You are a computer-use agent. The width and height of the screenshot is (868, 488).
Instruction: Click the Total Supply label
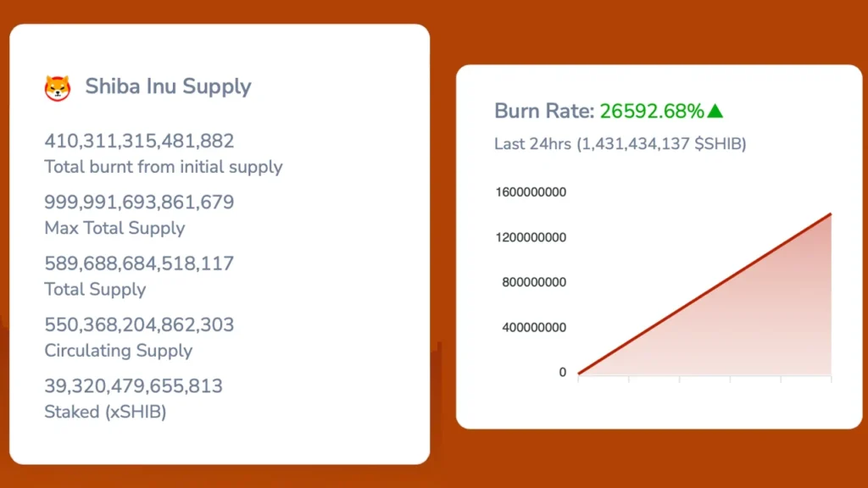(x=95, y=290)
